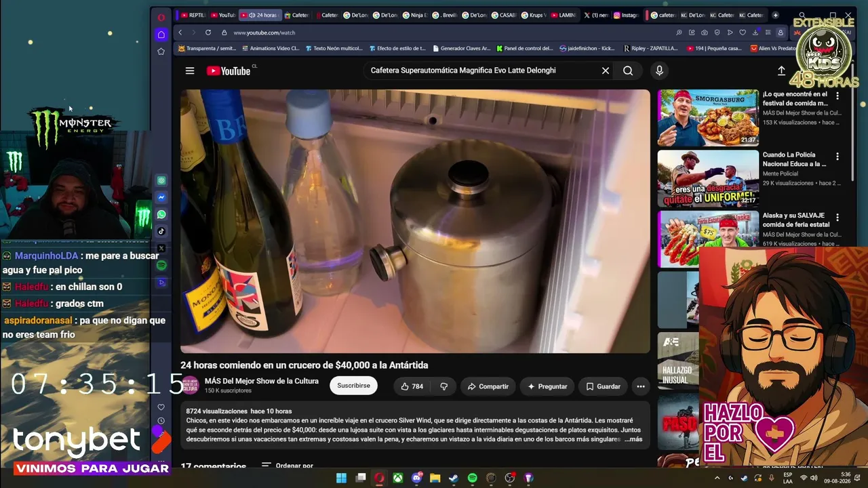Open the Policía Nacional UNIFORME video thumbnail
Image resolution: width=868 pixels, height=488 pixels.
708,178
